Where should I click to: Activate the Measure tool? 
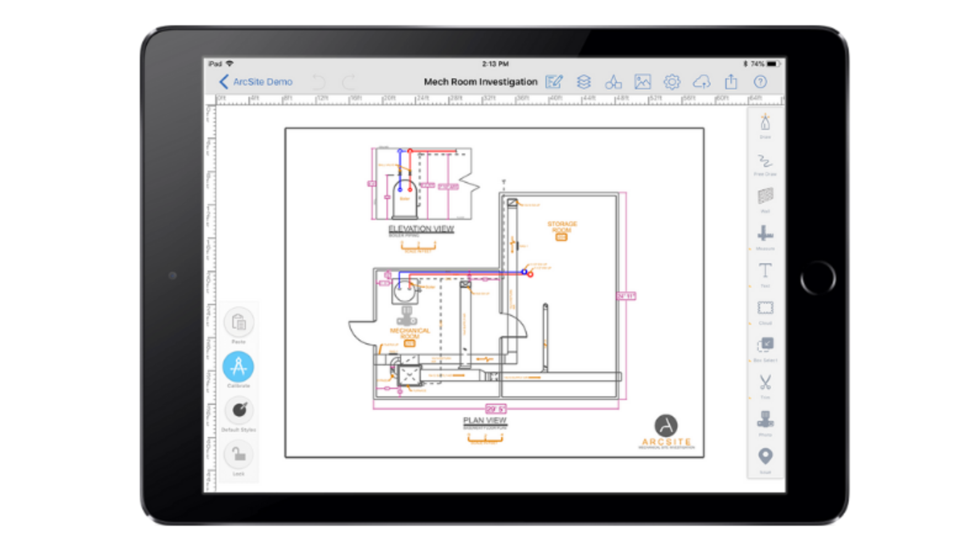coord(765,234)
